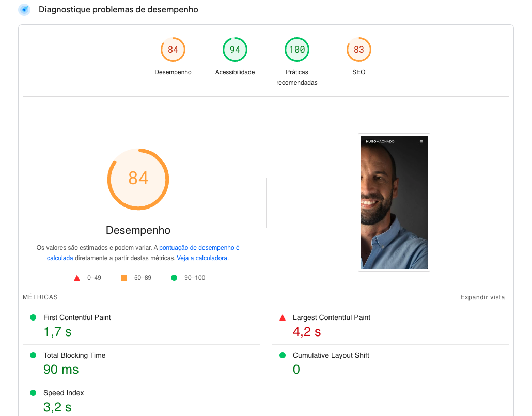Click red triangle next to Largest Contentful Paint
Viewport: 532px width, 416px height.
(x=283, y=318)
